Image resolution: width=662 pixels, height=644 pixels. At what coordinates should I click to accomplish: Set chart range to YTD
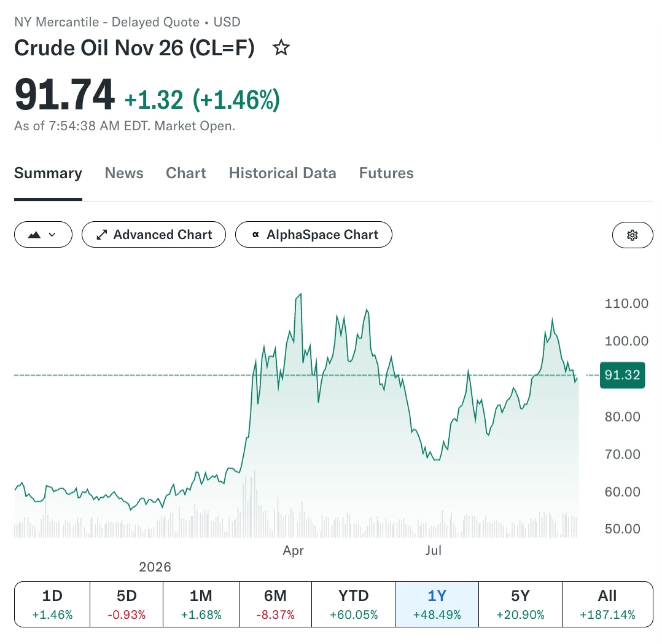point(353,604)
